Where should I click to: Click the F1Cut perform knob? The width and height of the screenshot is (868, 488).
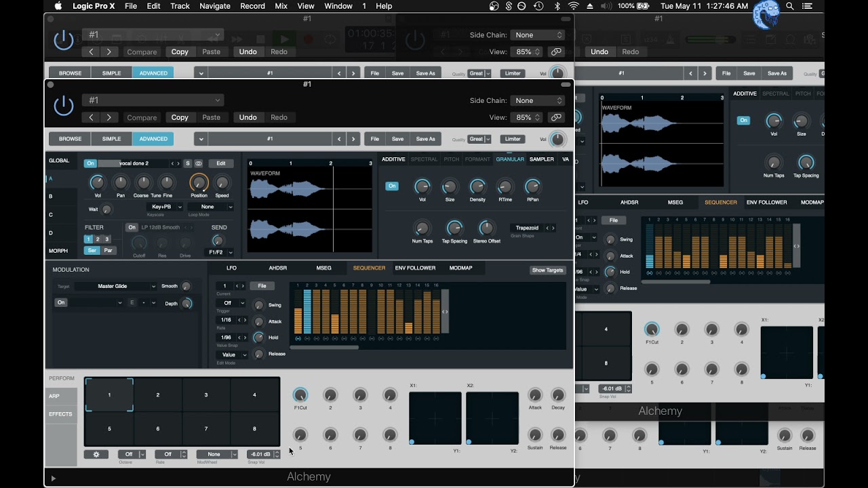tap(300, 394)
